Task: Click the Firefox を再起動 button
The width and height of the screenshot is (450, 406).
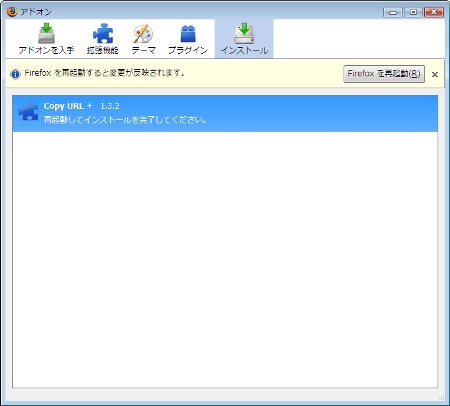Action: pos(384,74)
